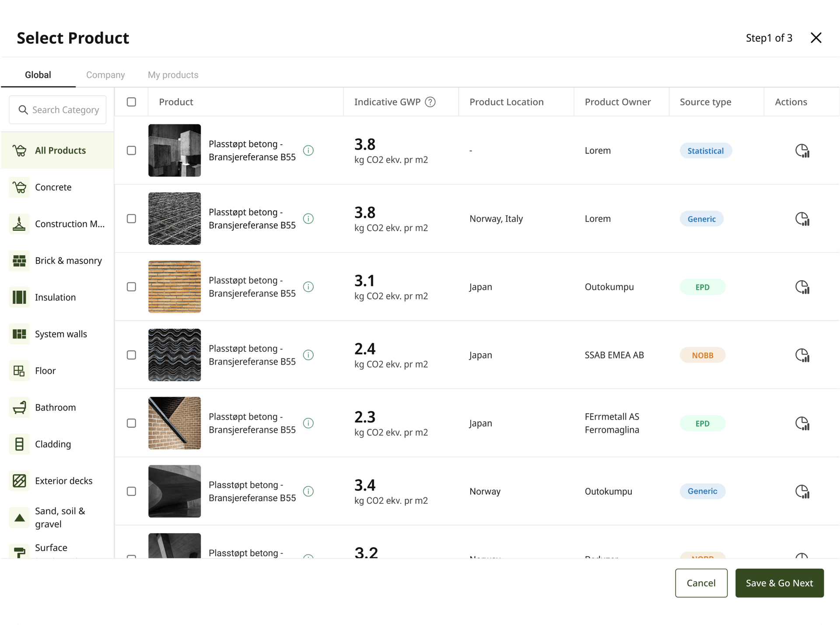The width and height of the screenshot is (840, 625).
Task: Focus the Search Category field
Action: [x=58, y=110]
